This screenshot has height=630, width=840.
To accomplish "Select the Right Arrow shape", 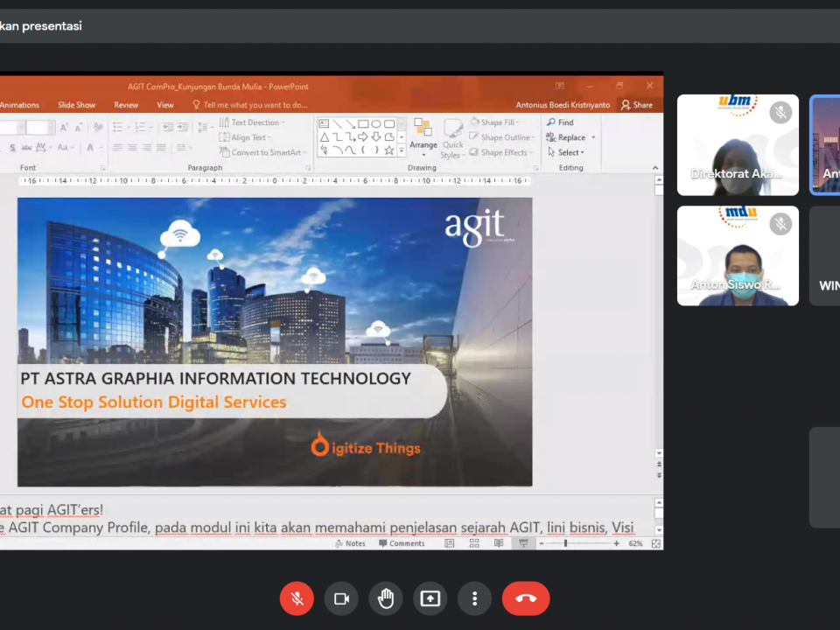I will tap(363, 137).
